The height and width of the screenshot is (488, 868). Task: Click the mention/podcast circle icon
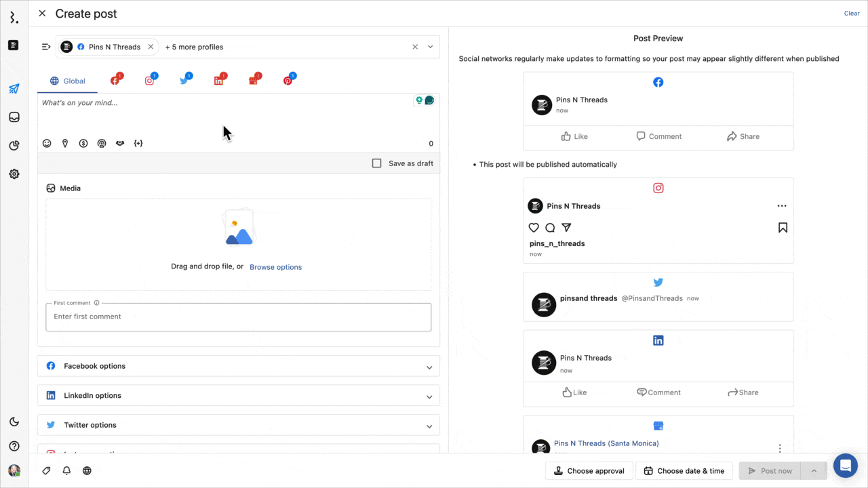(102, 143)
